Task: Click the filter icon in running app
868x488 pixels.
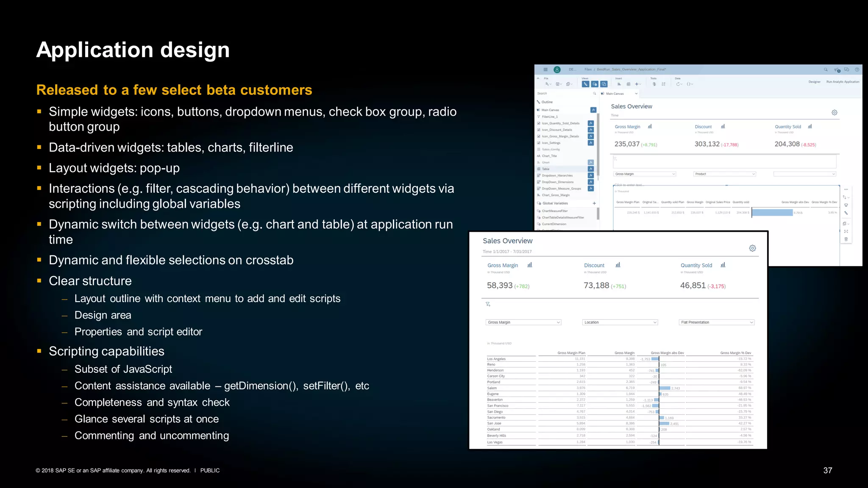Action: tap(488, 304)
